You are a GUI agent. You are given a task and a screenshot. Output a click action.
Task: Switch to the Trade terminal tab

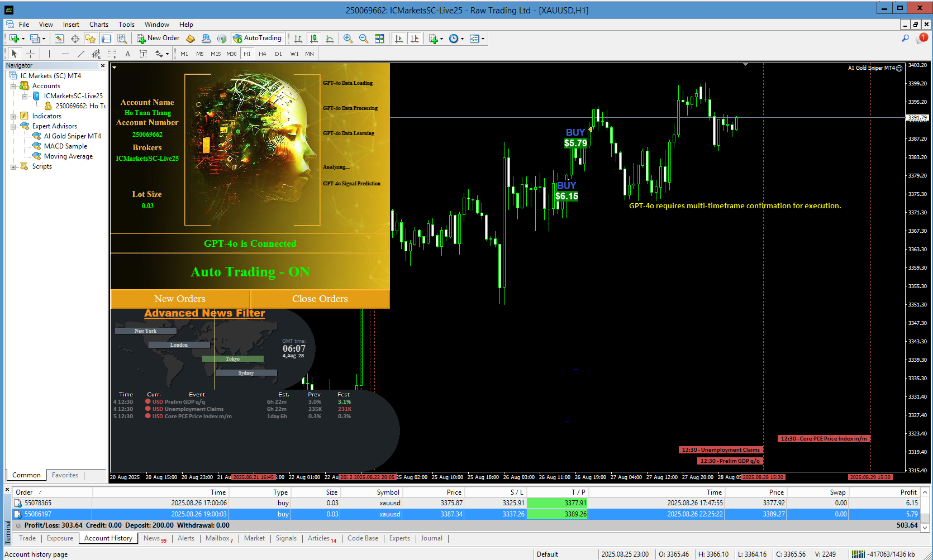pyautogui.click(x=27, y=538)
